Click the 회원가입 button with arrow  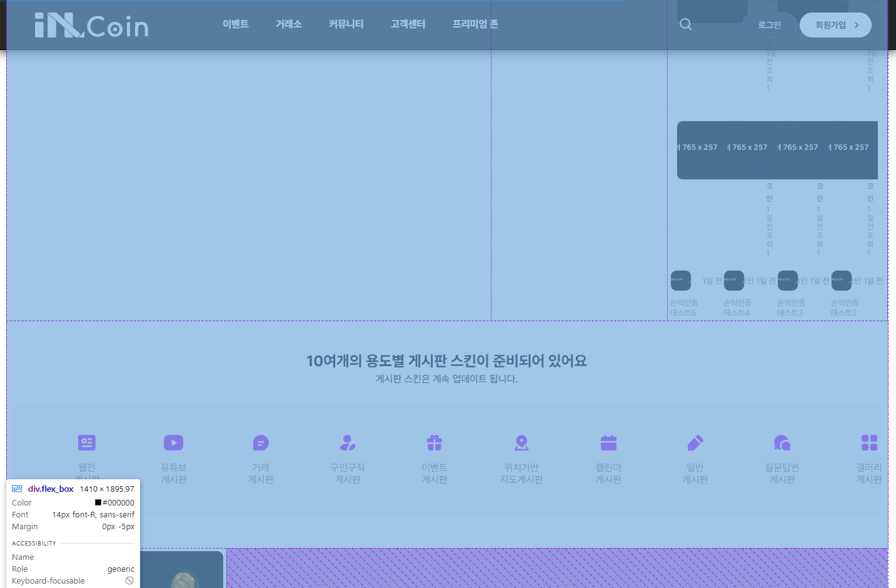click(835, 25)
